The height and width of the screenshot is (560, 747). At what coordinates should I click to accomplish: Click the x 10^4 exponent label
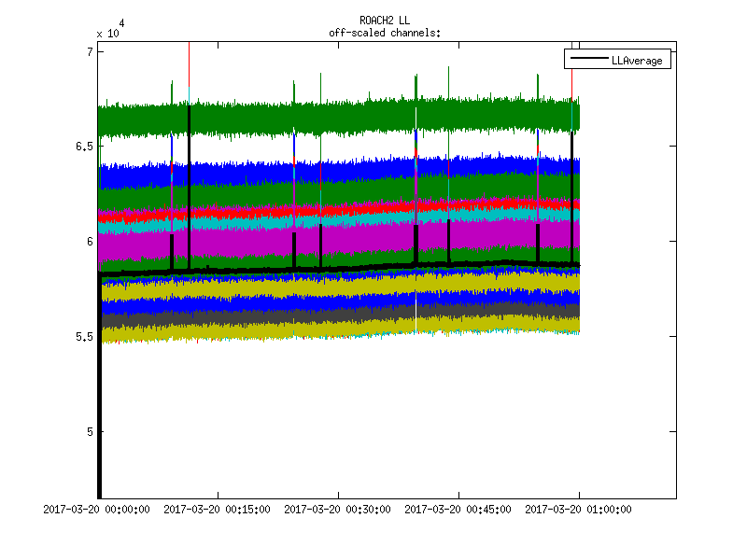click(108, 30)
